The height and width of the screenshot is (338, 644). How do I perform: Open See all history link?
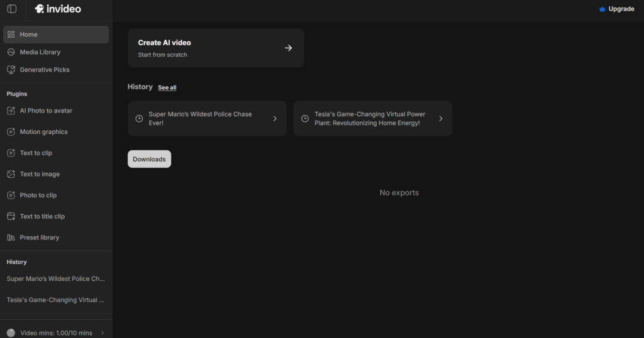tap(167, 88)
